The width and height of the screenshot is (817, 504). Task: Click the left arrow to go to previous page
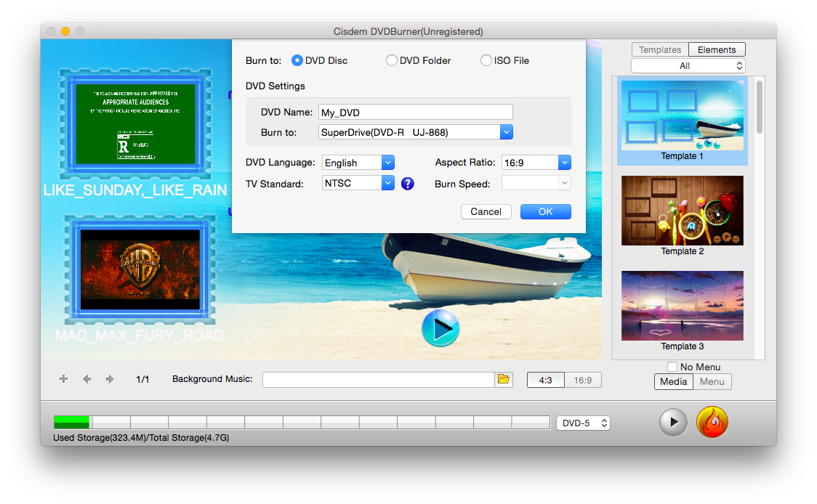(x=86, y=378)
